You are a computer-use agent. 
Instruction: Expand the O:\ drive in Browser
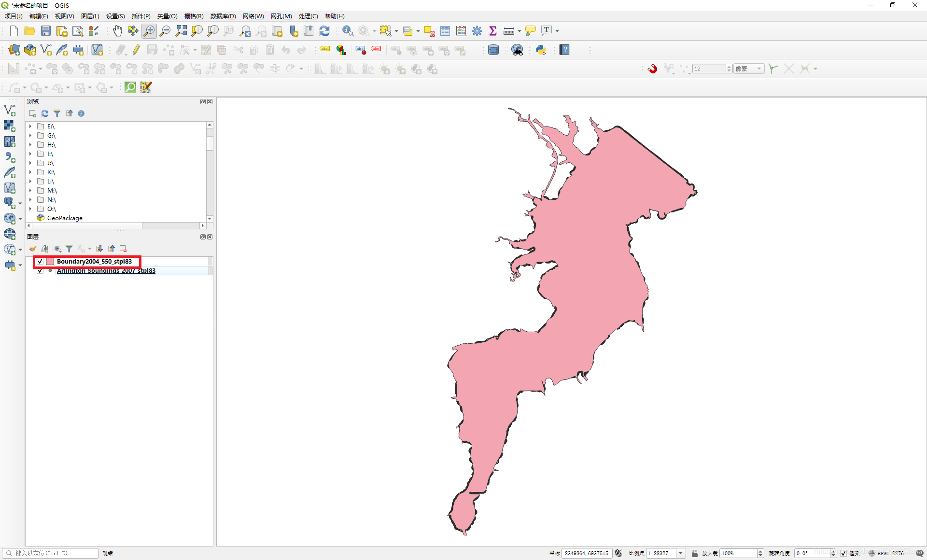[30, 209]
